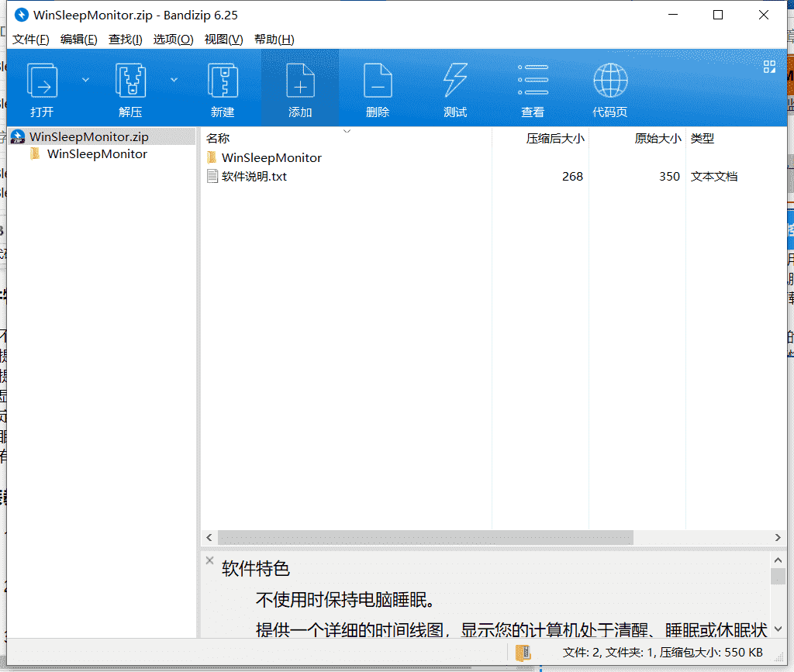
Task: Click the Test (测试) lightning icon
Action: point(455,81)
